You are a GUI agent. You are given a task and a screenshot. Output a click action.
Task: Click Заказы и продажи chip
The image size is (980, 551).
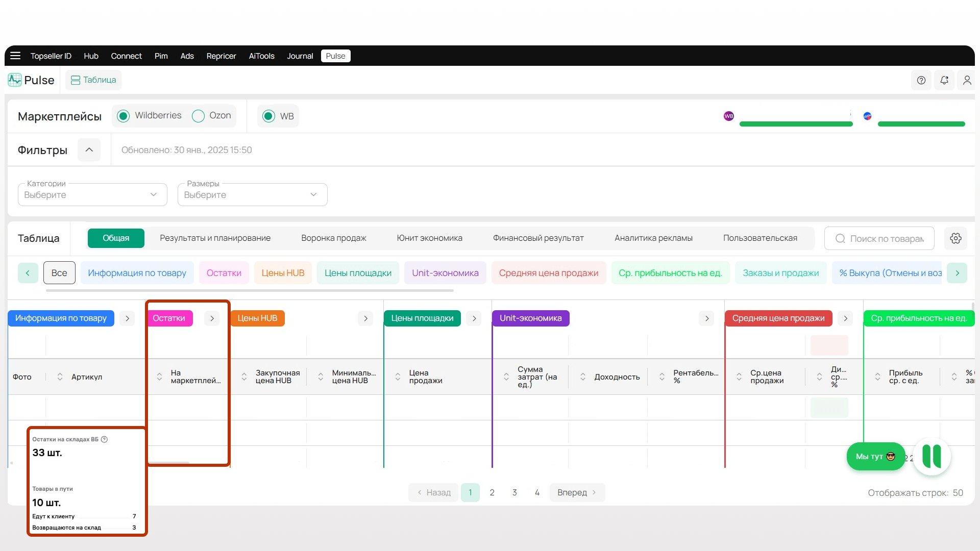click(x=780, y=273)
